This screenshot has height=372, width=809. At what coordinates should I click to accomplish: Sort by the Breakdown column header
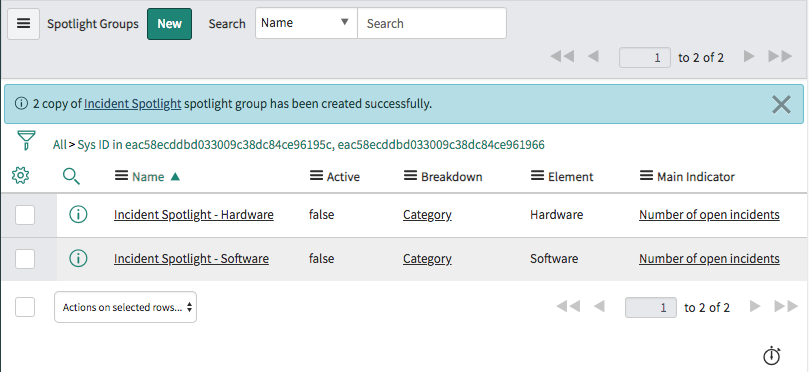click(451, 177)
